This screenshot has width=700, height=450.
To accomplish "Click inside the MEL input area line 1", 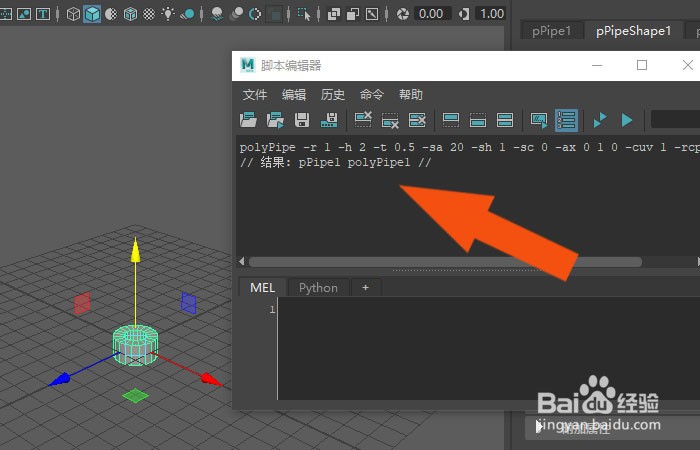I will tap(489, 309).
